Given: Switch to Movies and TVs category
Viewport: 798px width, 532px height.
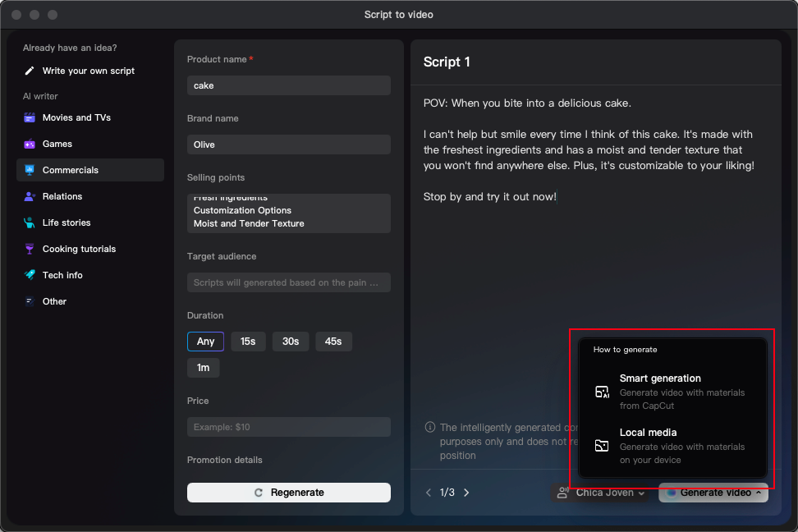Looking at the screenshot, I should click(x=90, y=117).
